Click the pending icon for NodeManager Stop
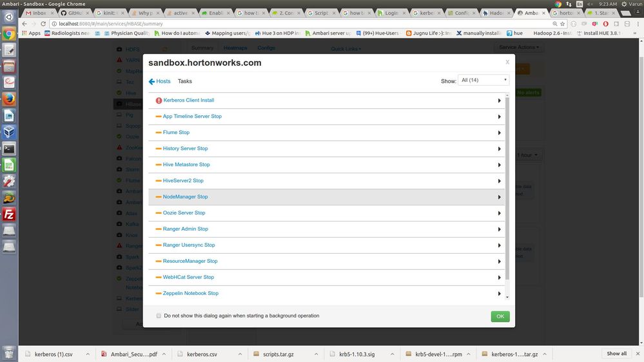644x362 pixels. (159, 197)
